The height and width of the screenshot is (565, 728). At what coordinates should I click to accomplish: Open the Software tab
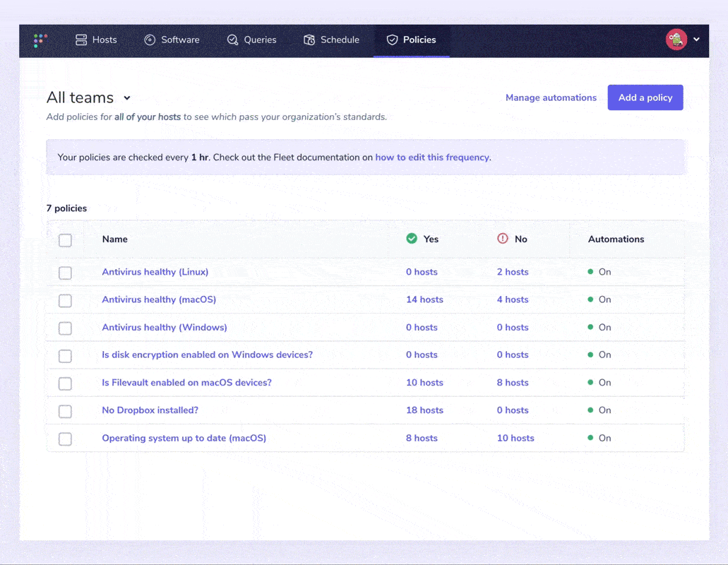click(x=172, y=40)
